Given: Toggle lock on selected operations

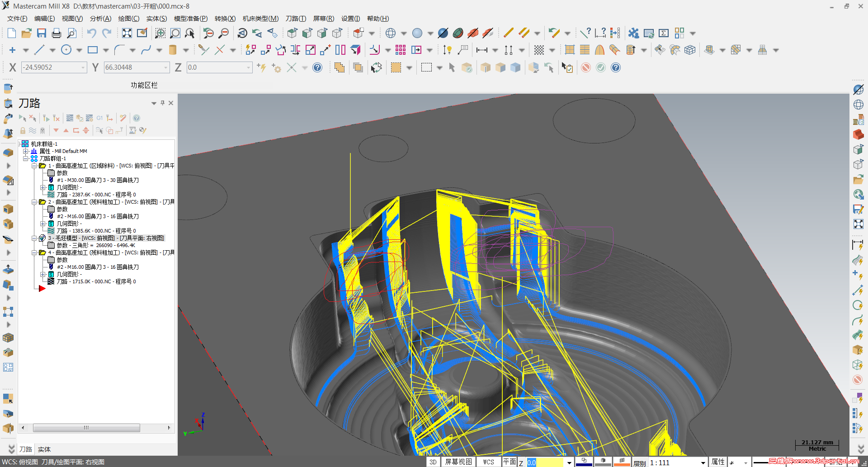Looking at the screenshot, I should (x=23, y=130).
